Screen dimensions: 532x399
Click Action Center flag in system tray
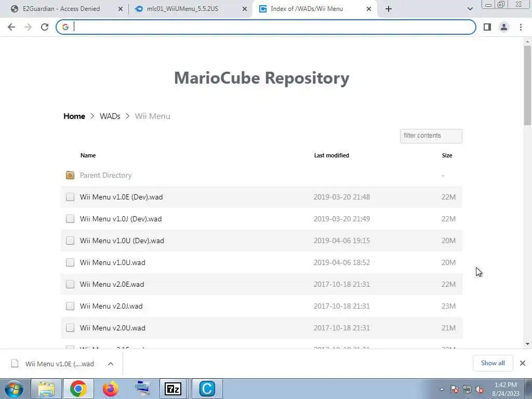(x=455, y=390)
